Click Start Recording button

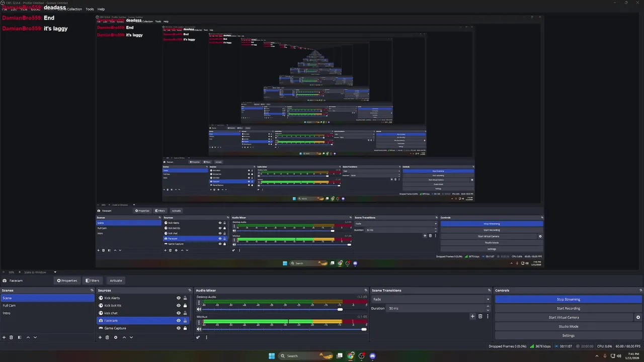click(569, 308)
